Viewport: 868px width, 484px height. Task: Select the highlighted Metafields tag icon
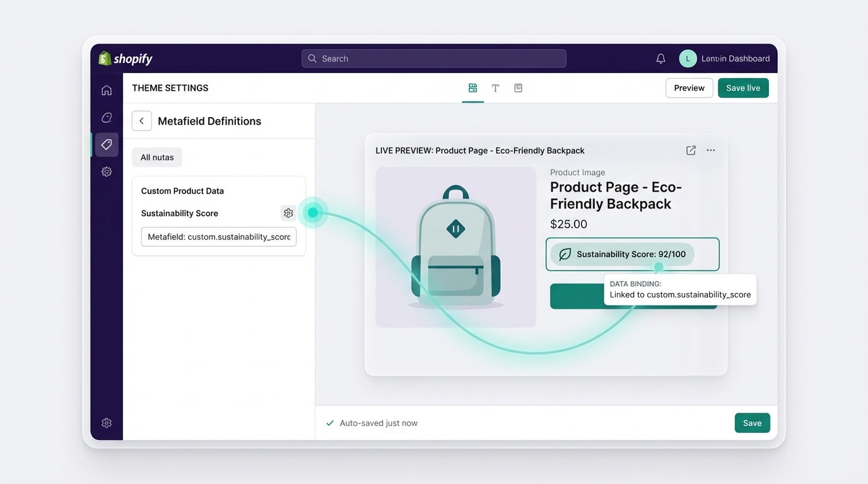(106, 144)
